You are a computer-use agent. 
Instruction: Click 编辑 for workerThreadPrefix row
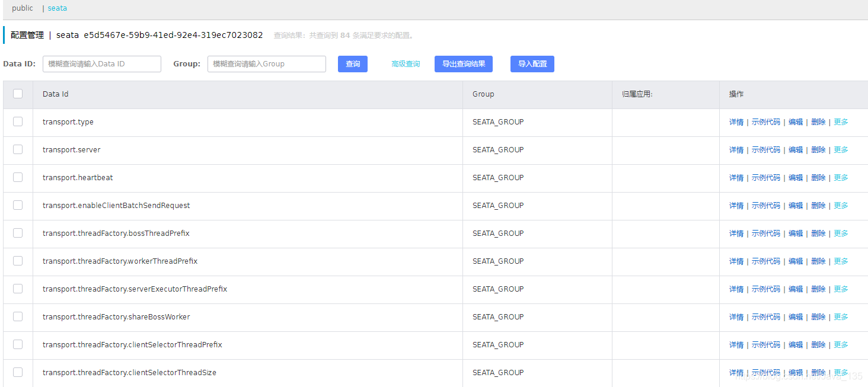coord(796,261)
